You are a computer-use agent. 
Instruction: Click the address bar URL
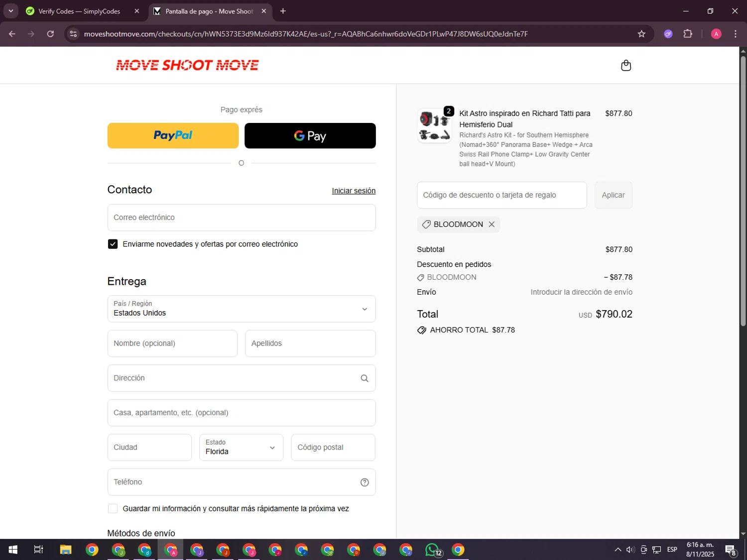[x=306, y=34]
